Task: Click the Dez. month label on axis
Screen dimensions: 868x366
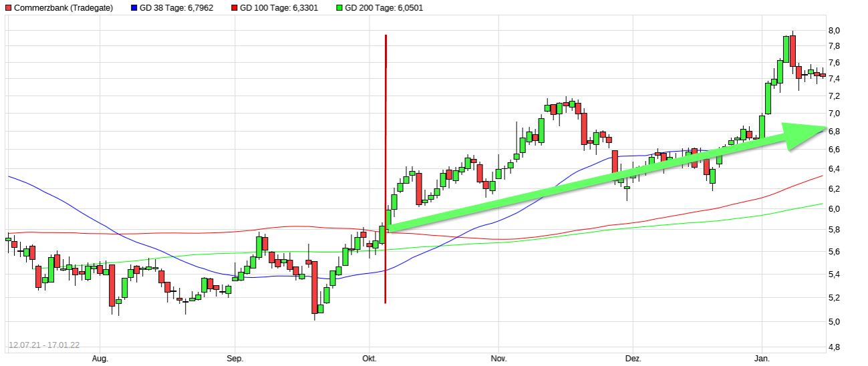Action: click(x=633, y=359)
